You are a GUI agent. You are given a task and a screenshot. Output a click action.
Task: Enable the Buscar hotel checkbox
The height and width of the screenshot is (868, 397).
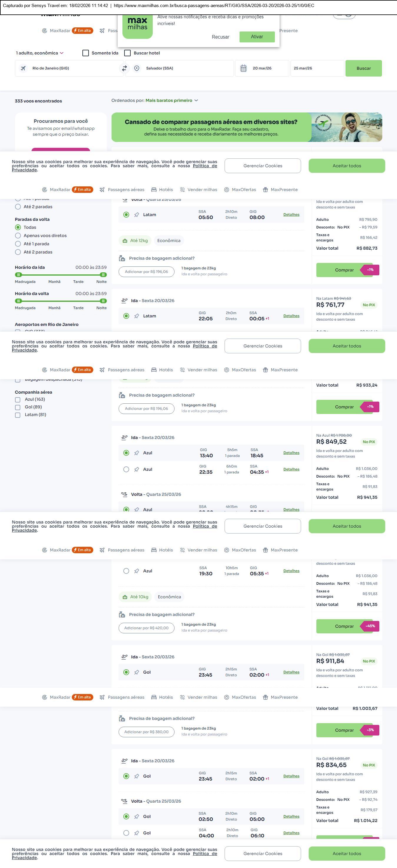[x=128, y=53]
